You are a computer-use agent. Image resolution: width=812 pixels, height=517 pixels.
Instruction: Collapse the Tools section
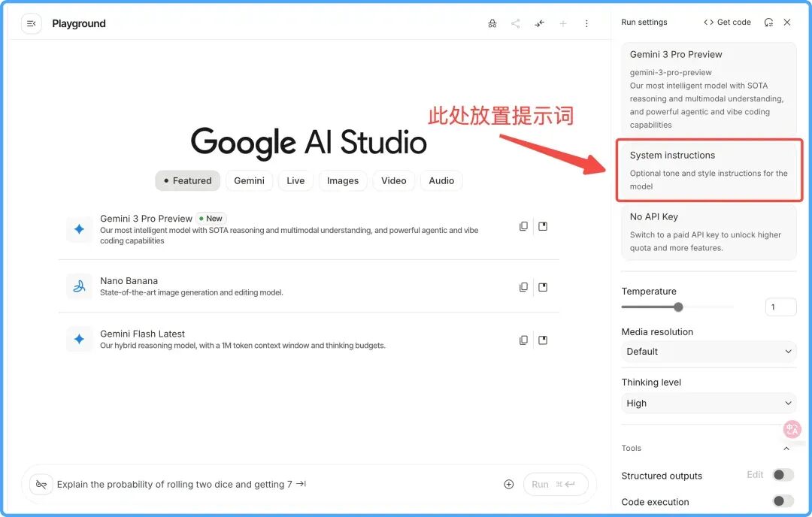[x=786, y=449]
